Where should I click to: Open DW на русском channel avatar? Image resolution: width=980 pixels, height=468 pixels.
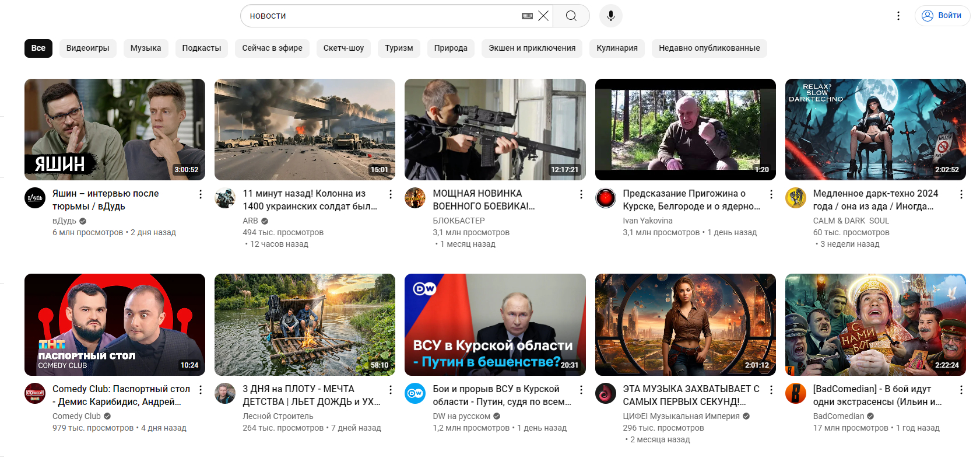pyautogui.click(x=415, y=393)
